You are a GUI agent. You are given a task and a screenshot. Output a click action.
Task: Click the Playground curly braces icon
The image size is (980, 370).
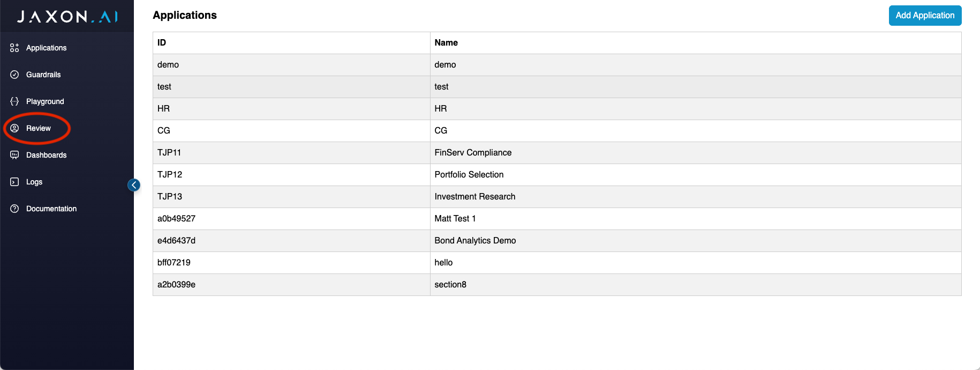(x=14, y=101)
